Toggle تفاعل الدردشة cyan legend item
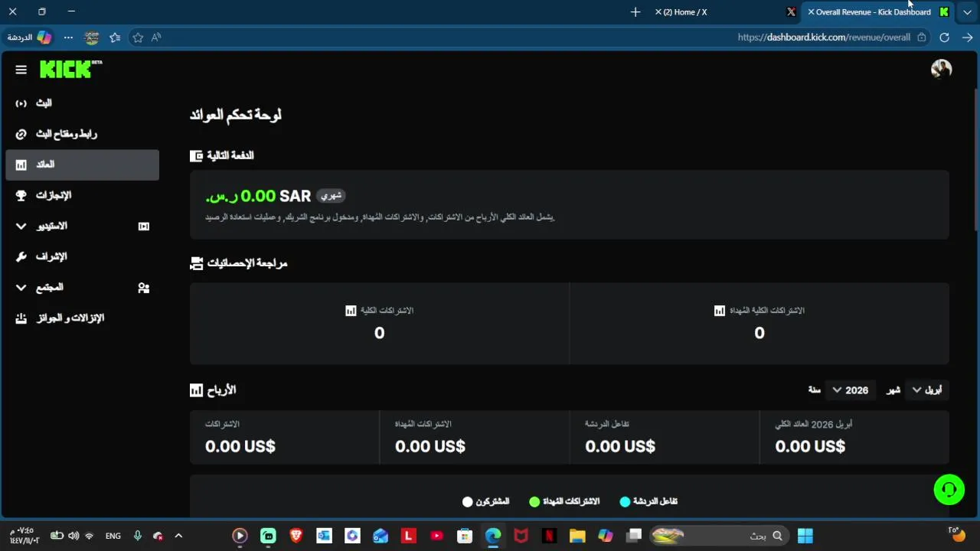Viewport: 980px width, 551px height. (648, 501)
